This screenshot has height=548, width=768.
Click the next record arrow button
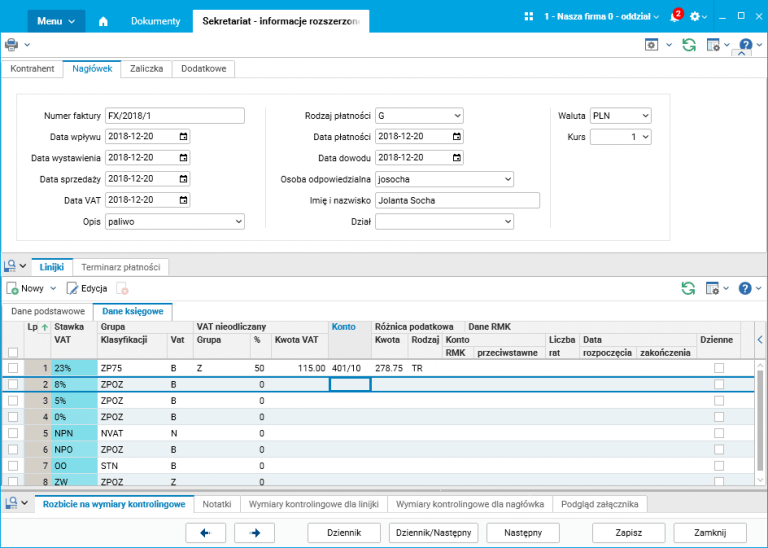point(254,532)
